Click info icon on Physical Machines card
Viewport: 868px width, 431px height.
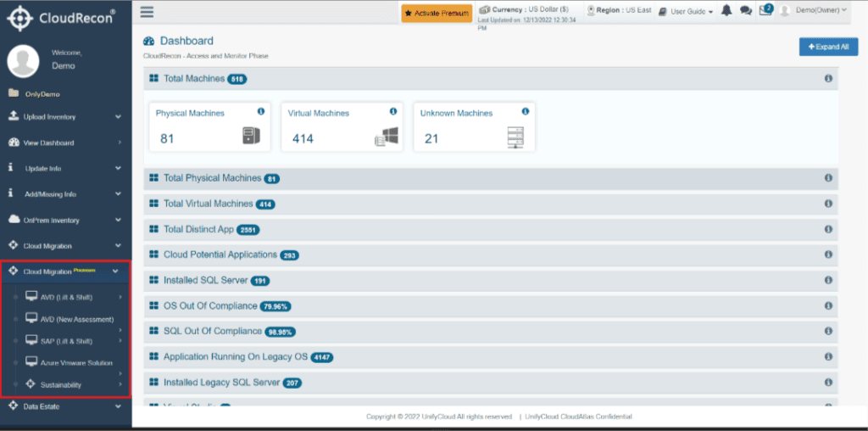tap(261, 111)
